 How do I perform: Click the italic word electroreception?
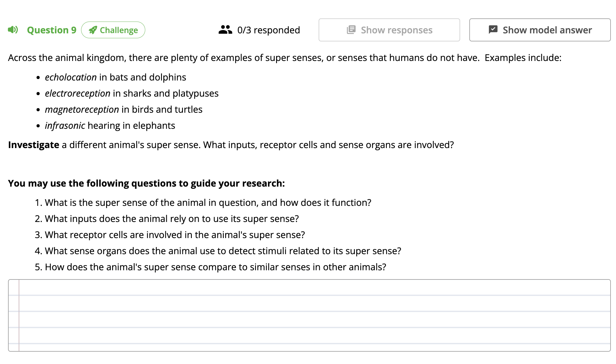78,93
